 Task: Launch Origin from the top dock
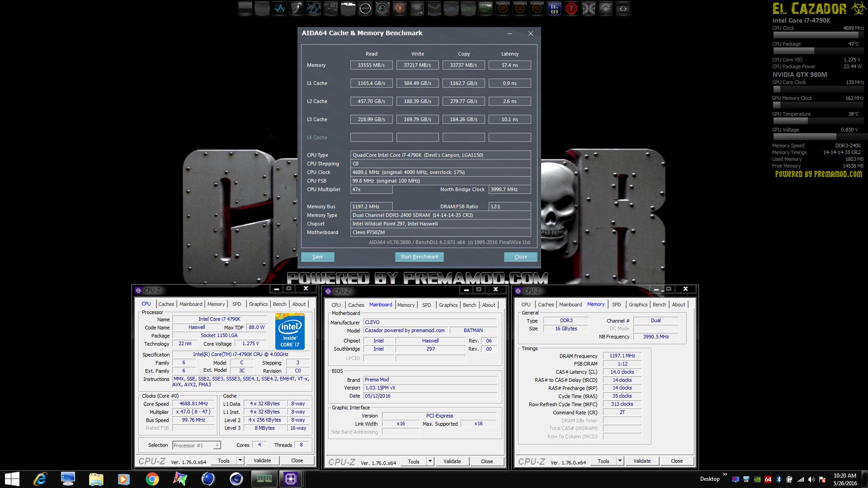400,9
